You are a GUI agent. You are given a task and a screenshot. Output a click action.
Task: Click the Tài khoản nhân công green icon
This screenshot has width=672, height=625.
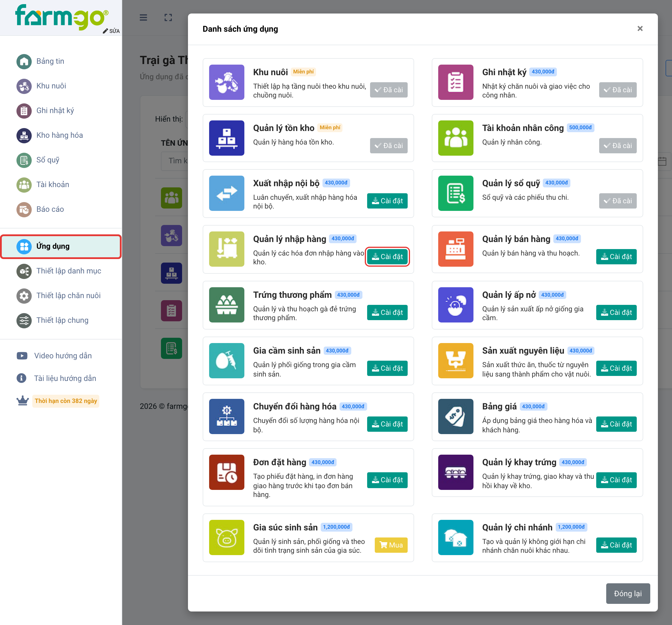click(456, 138)
